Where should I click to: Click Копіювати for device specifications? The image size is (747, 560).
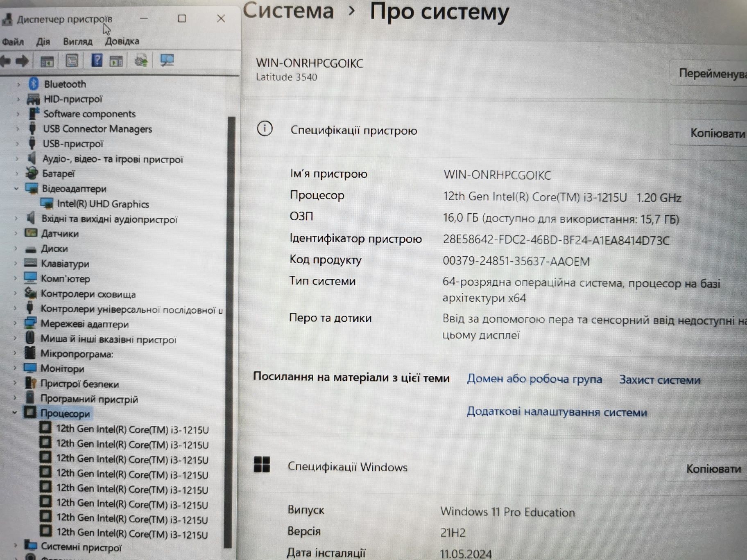click(709, 133)
